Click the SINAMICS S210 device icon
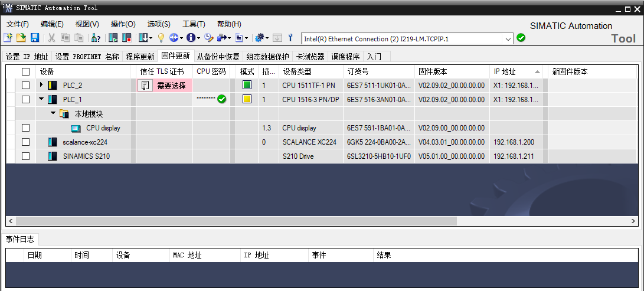 pyautogui.click(x=52, y=156)
